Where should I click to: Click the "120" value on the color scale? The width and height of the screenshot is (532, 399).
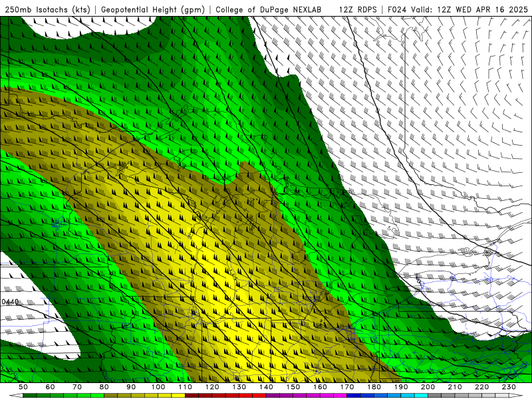click(212, 387)
